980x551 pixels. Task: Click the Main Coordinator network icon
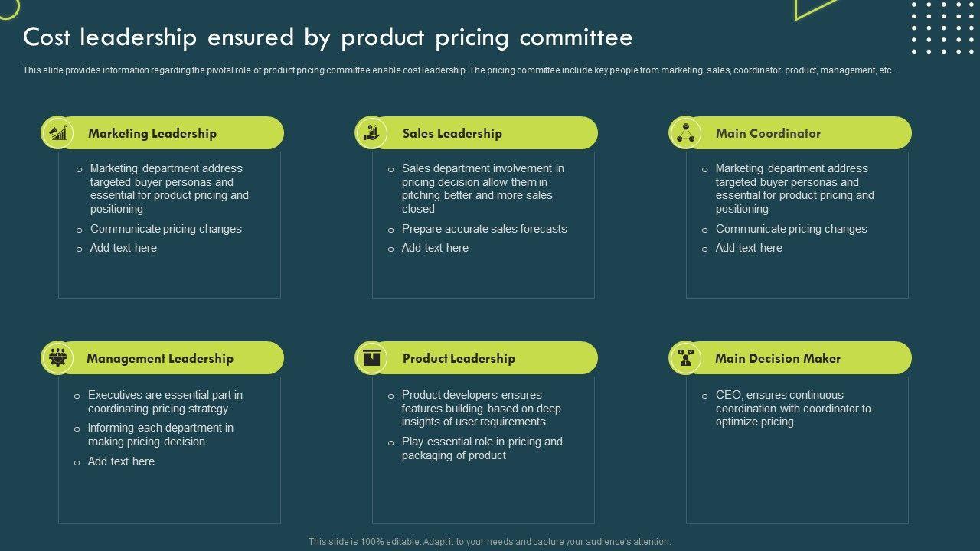pos(685,133)
